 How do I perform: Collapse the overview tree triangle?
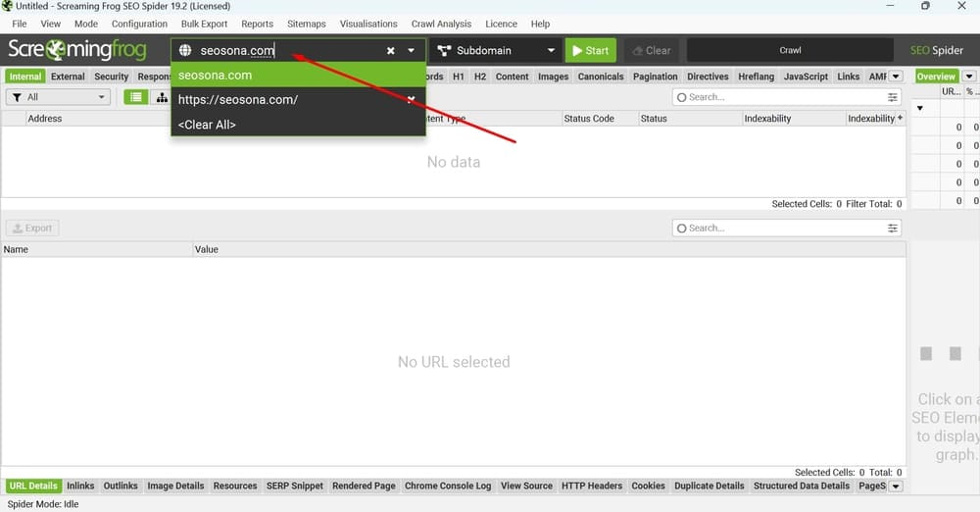click(x=920, y=108)
